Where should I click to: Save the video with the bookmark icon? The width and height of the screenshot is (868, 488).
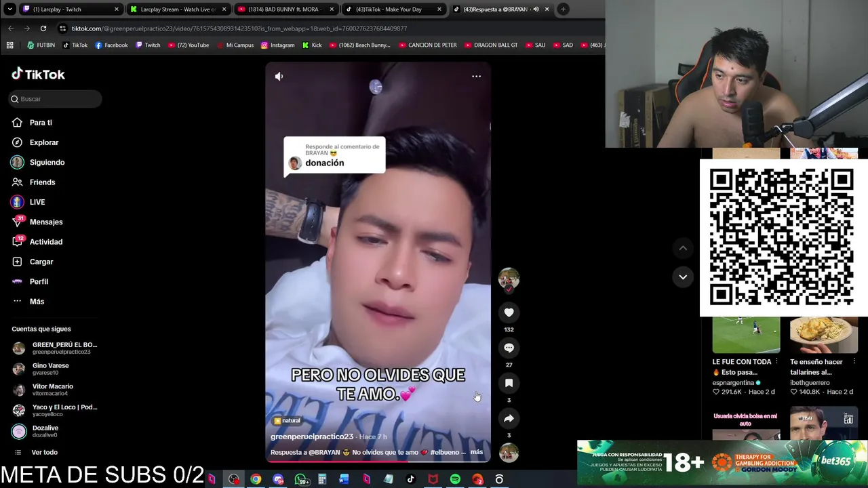509,383
